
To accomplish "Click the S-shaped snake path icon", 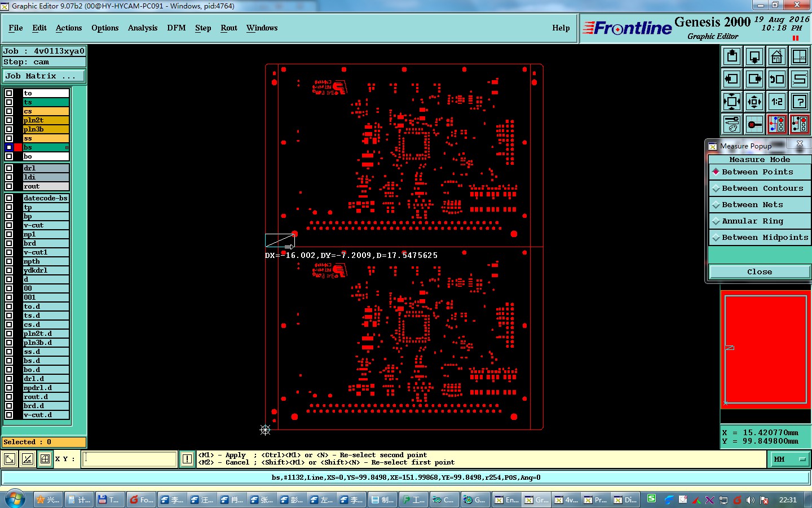I will pyautogui.click(x=800, y=79).
